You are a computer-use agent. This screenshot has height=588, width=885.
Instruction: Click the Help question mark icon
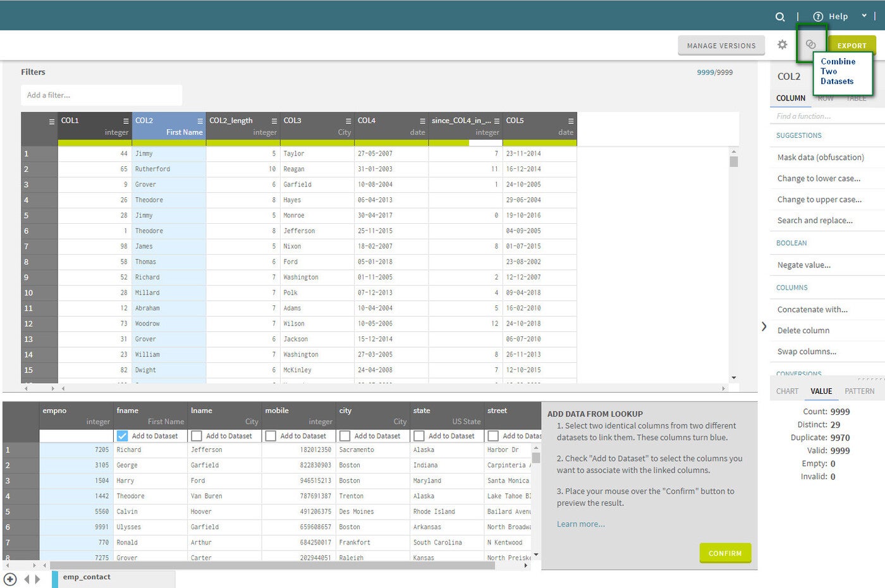(818, 17)
